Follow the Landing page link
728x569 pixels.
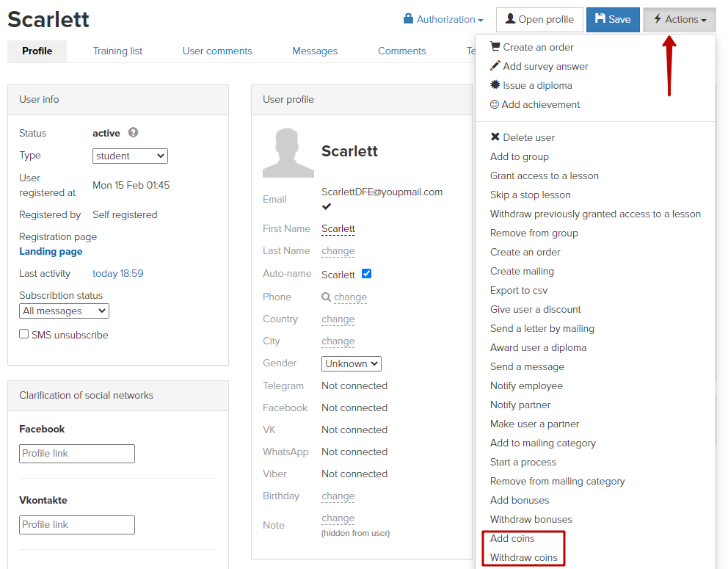(x=51, y=251)
